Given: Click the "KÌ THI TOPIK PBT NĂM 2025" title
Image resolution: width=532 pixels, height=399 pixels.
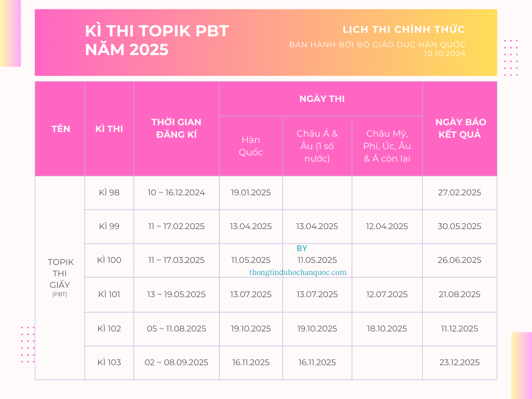Looking at the screenshot, I should [156, 40].
